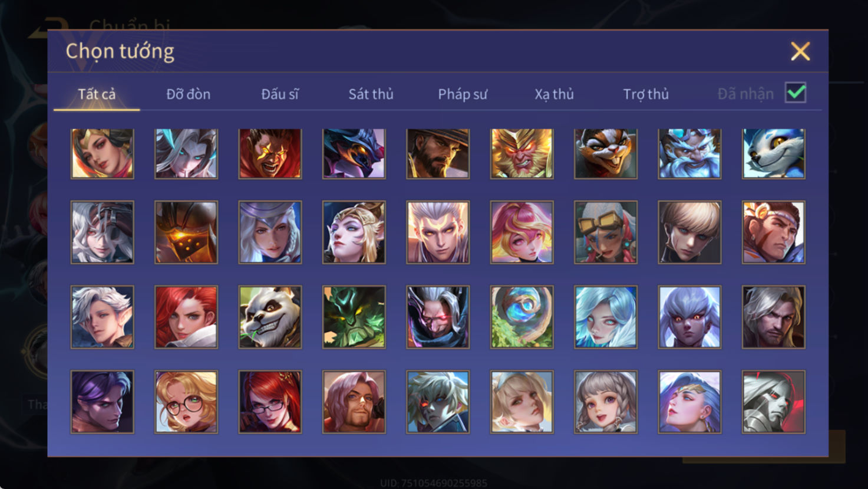Switch to the Pháp sư tab
The height and width of the screenshot is (489, 868).
463,94
